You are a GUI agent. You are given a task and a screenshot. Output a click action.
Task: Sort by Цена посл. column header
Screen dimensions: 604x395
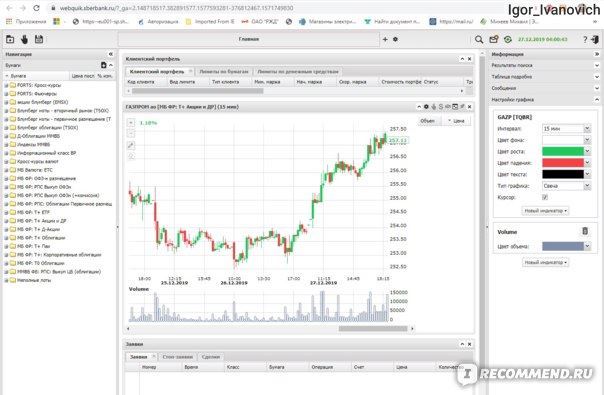[83, 76]
